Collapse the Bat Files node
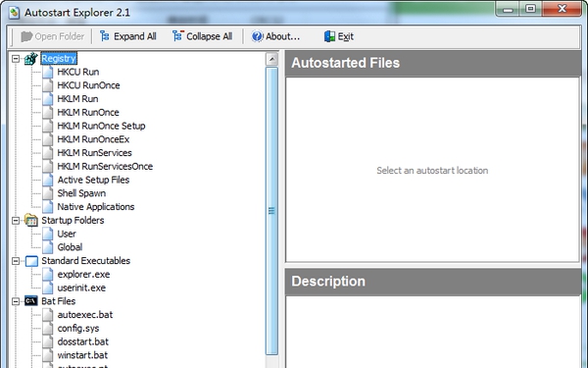Image resolution: width=588 pixels, height=368 pixels. click(16, 301)
